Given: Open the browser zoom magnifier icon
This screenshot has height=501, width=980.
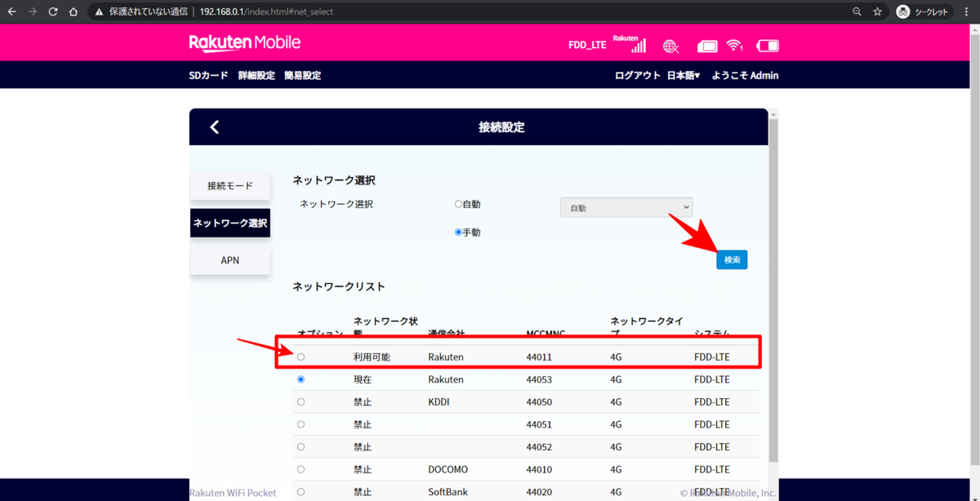Looking at the screenshot, I should 857,11.
